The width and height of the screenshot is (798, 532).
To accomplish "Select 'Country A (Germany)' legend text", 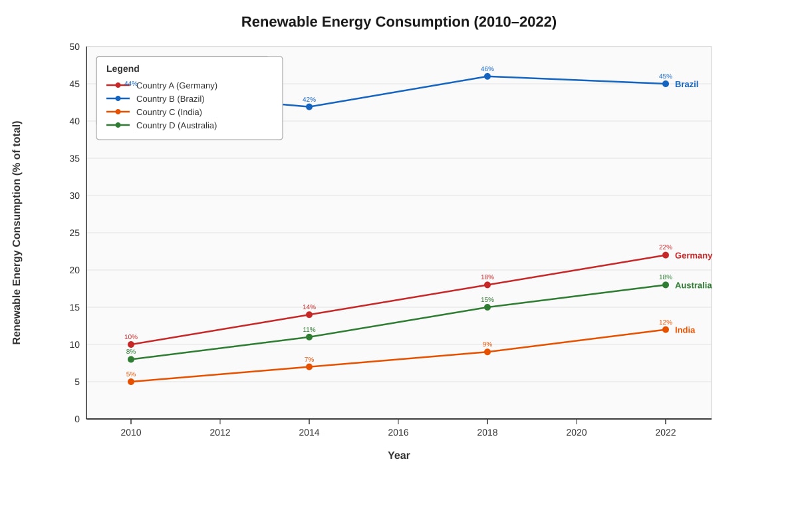I will coord(177,86).
